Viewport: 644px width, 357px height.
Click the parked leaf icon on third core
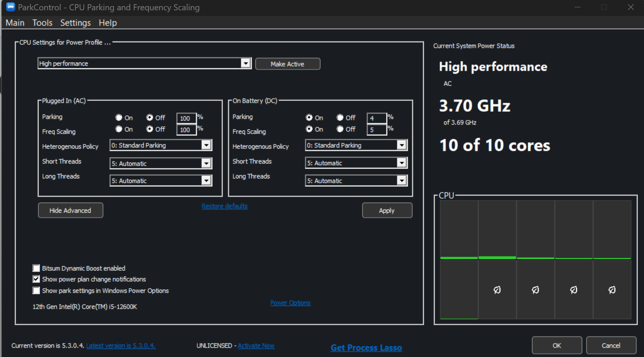point(535,290)
